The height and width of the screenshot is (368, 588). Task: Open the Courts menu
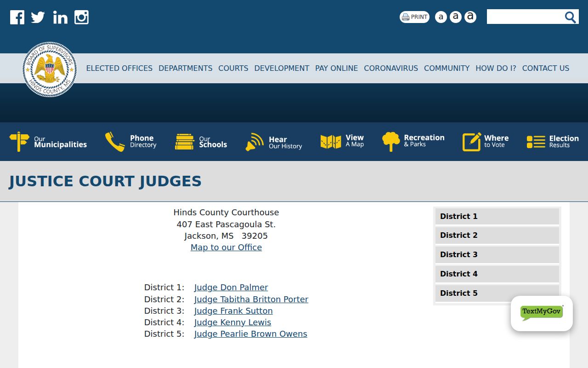[233, 68]
